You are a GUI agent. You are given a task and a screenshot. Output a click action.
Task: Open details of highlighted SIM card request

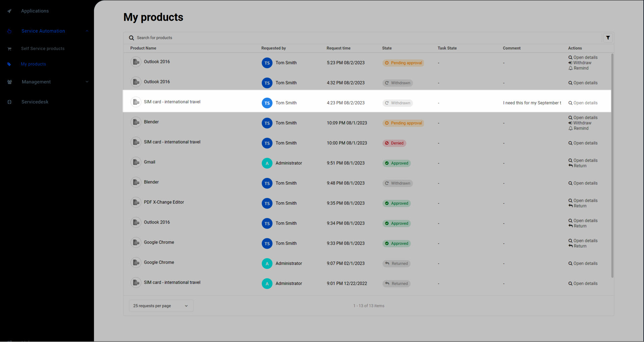583,103
